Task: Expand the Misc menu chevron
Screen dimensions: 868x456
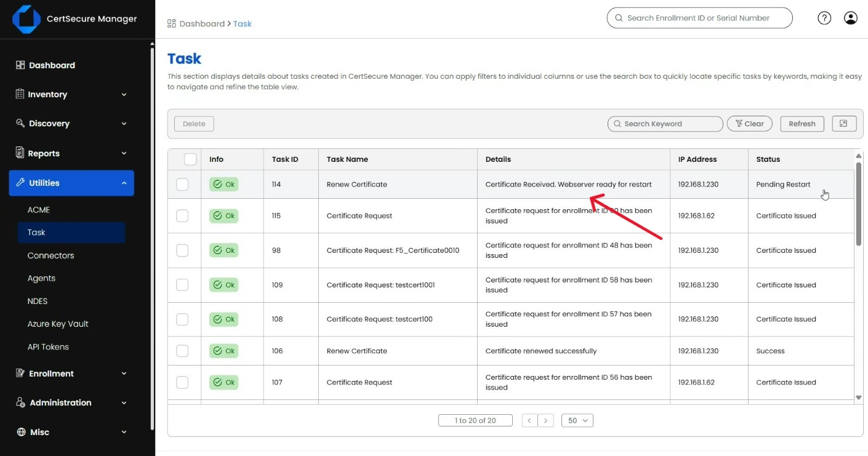Action: pos(124,432)
